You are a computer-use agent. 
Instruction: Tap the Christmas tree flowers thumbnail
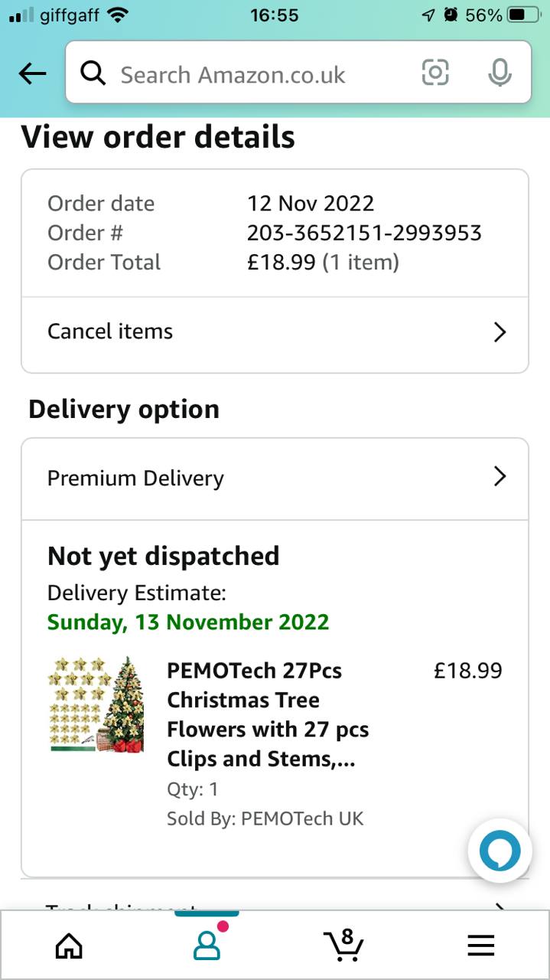point(96,704)
